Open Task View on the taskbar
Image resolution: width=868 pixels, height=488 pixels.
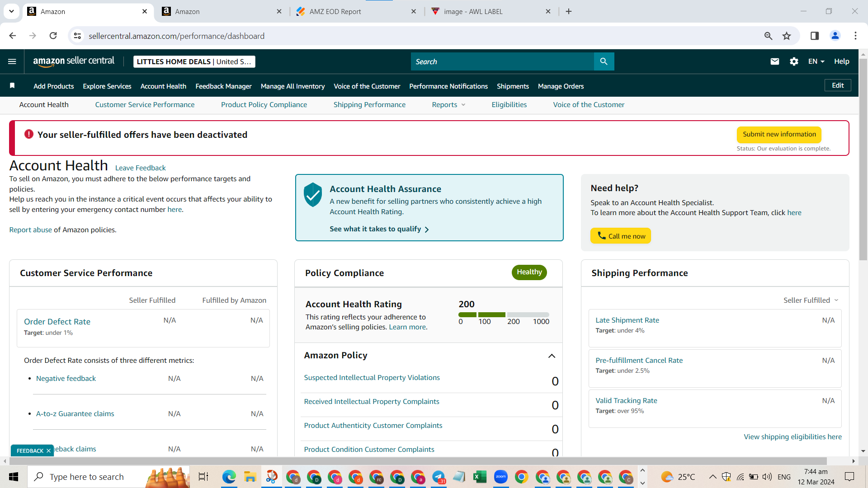pyautogui.click(x=203, y=477)
